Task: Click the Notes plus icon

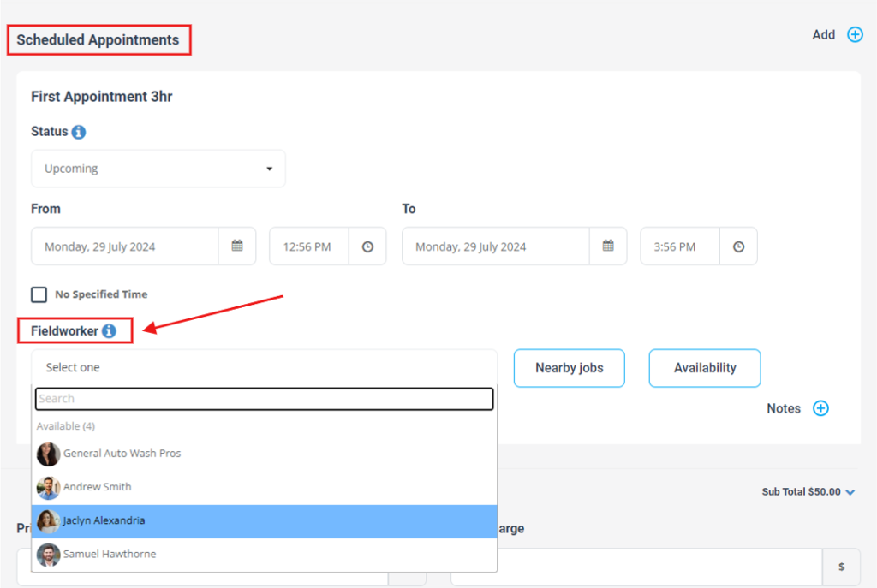Action: pos(820,408)
